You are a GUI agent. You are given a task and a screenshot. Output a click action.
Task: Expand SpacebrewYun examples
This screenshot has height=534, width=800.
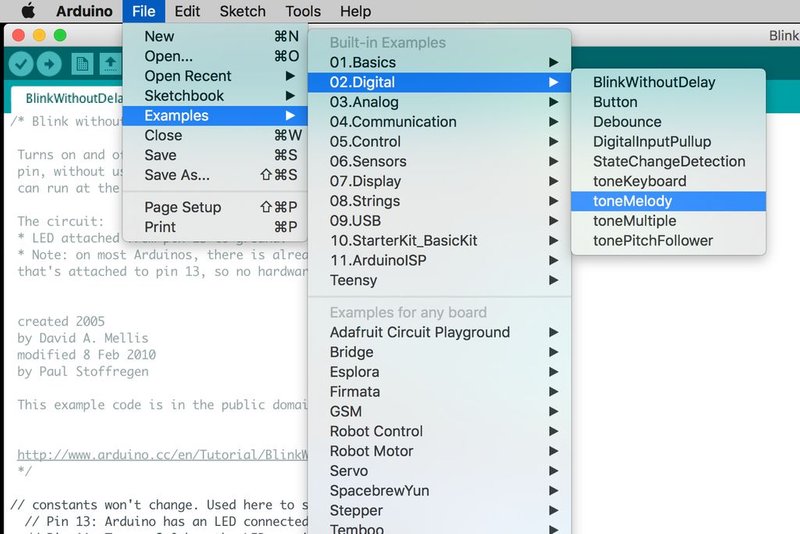coord(439,491)
